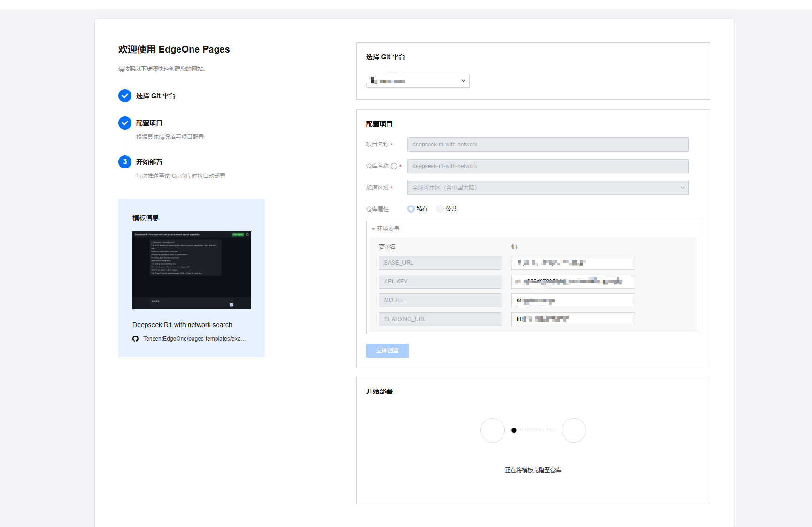Screen dimensions: 812x527
Task: Select the 私有 repository radio option
Action: pyautogui.click(x=411, y=209)
